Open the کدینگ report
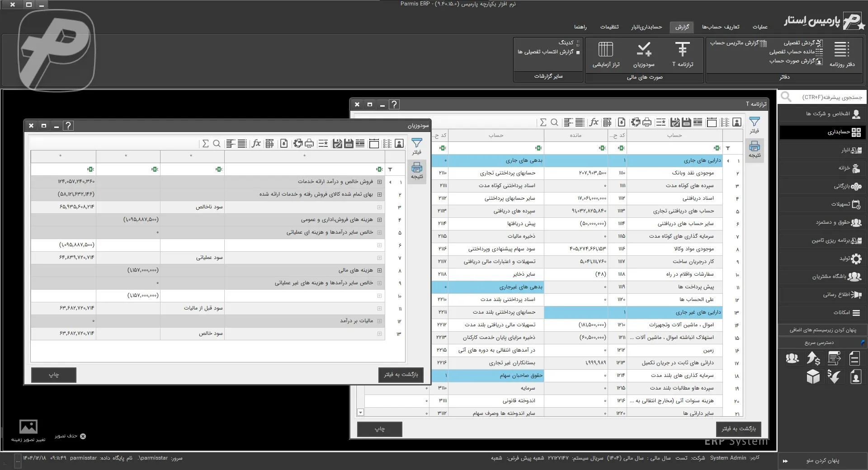 (x=568, y=42)
